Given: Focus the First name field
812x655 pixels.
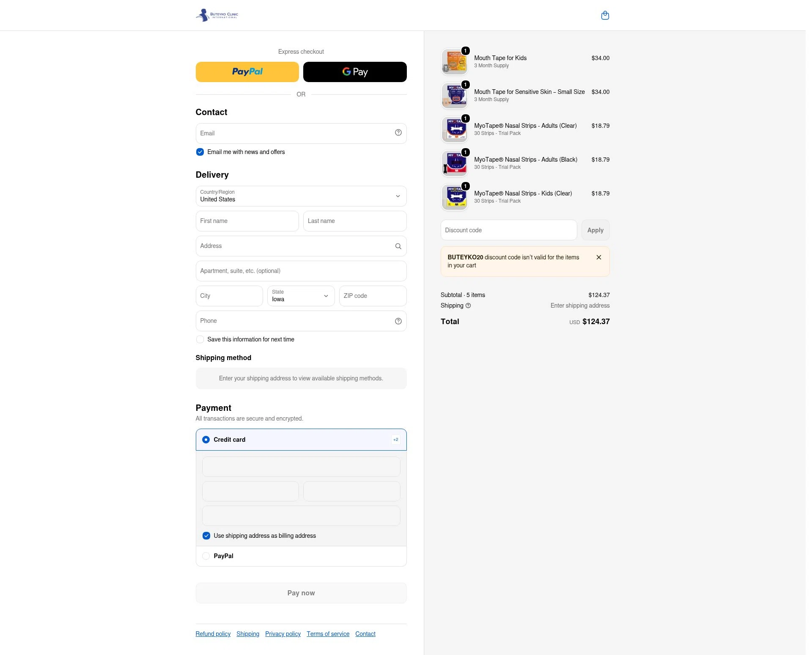Looking at the screenshot, I should (x=247, y=221).
